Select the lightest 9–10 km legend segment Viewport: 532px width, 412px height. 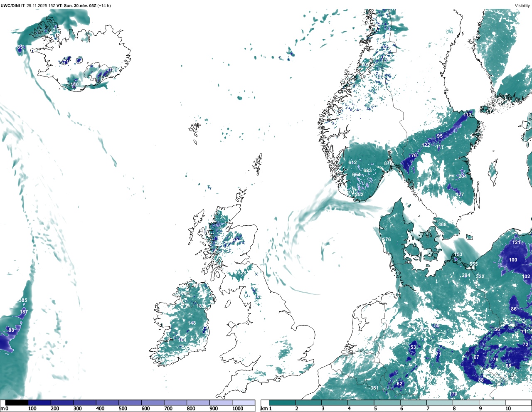492,402
